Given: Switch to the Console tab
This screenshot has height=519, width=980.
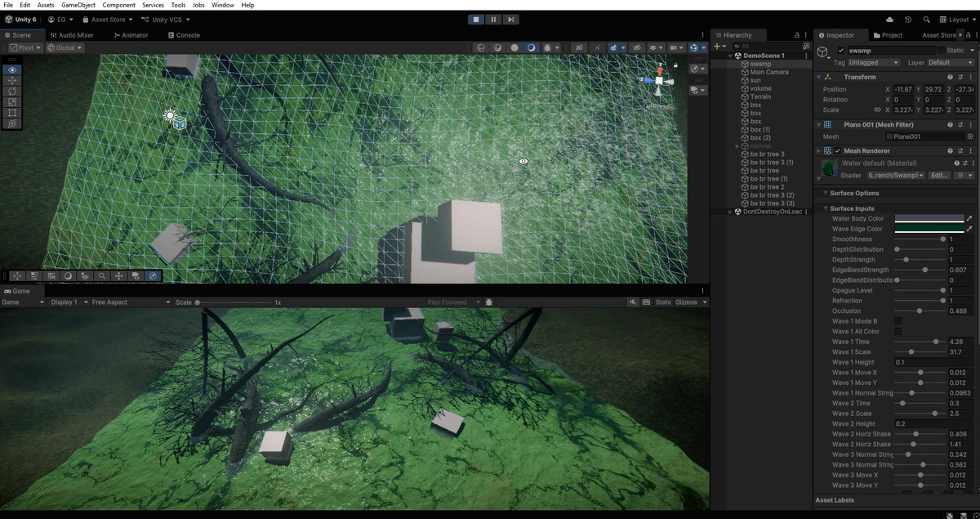Looking at the screenshot, I should click(184, 35).
